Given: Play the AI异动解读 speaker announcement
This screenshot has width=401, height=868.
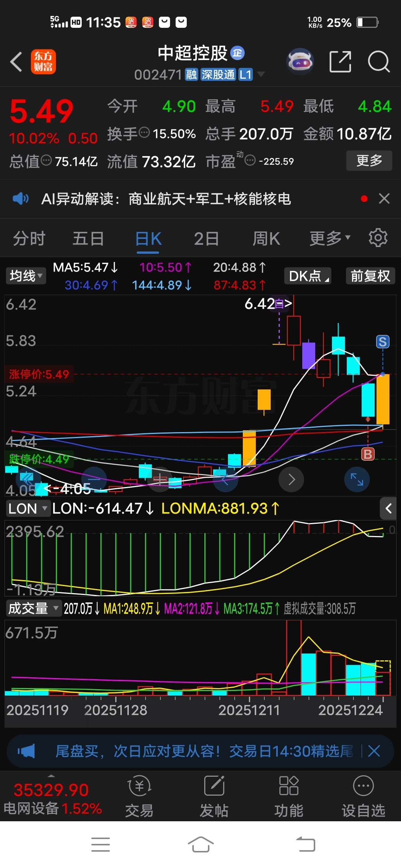Looking at the screenshot, I should pos(20,199).
